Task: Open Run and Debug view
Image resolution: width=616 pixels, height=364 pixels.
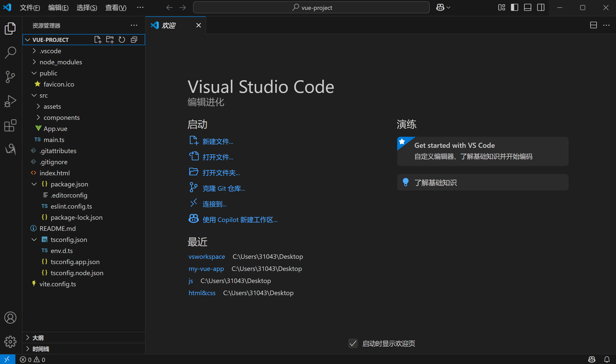Action: point(10,101)
